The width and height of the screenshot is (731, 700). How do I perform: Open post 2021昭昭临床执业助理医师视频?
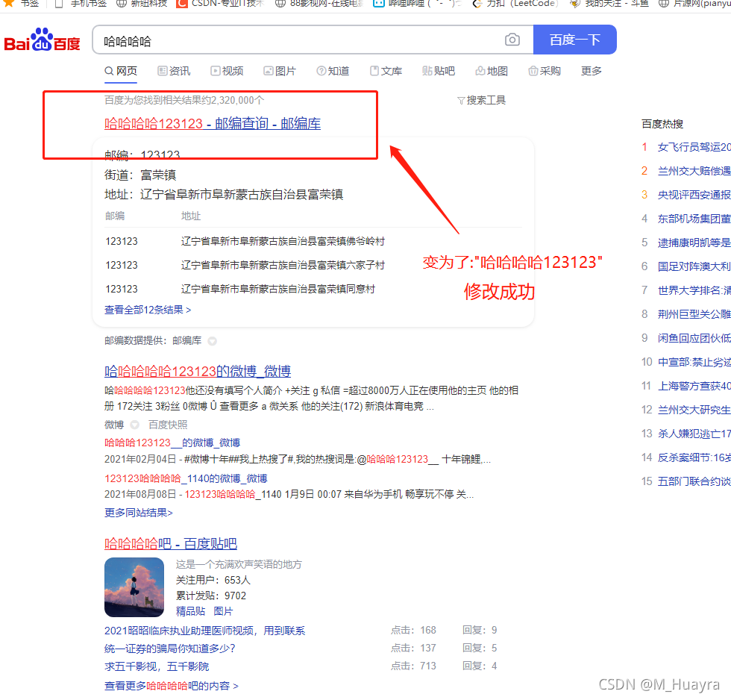point(204,631)
